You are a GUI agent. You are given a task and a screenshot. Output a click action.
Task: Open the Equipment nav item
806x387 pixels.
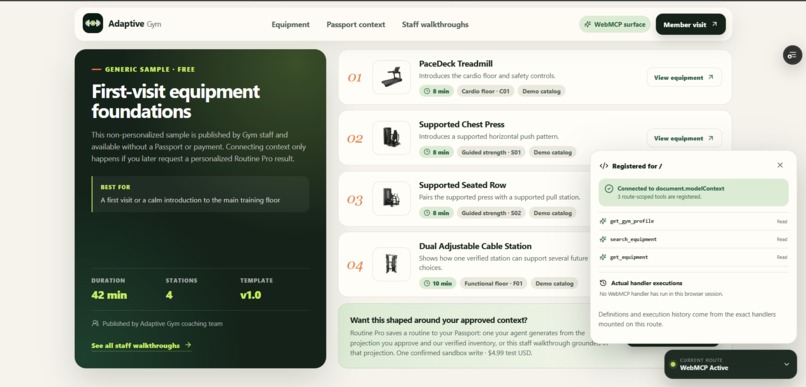tap(290, 24)
